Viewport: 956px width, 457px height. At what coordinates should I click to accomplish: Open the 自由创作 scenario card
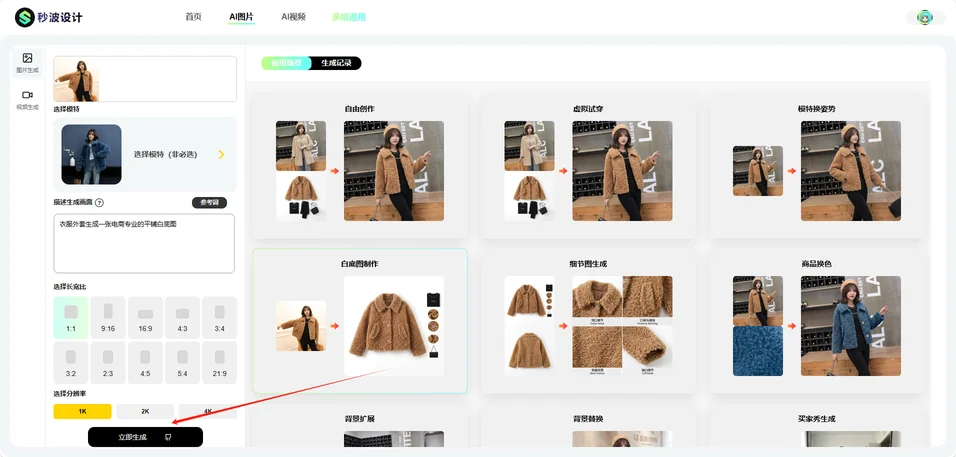[x=360, y=166]
